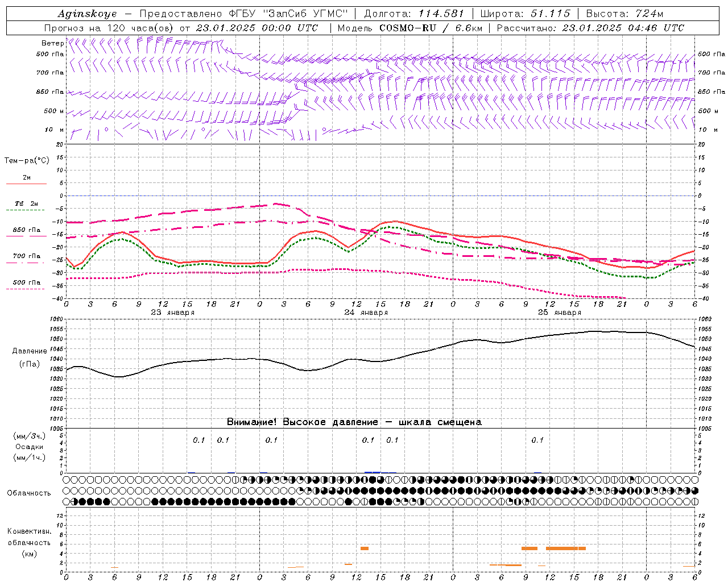Image resolution: width=728 pixels, height=582 pixels.
Task: Click the '500 м' label on the left wind axis
Action: pos(54,111)
